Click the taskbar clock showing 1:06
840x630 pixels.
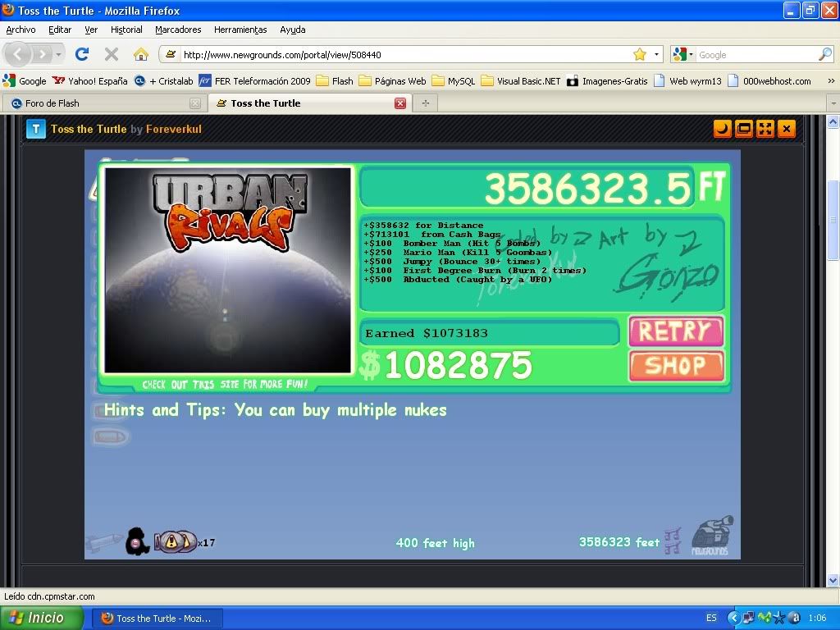[817, 618]
